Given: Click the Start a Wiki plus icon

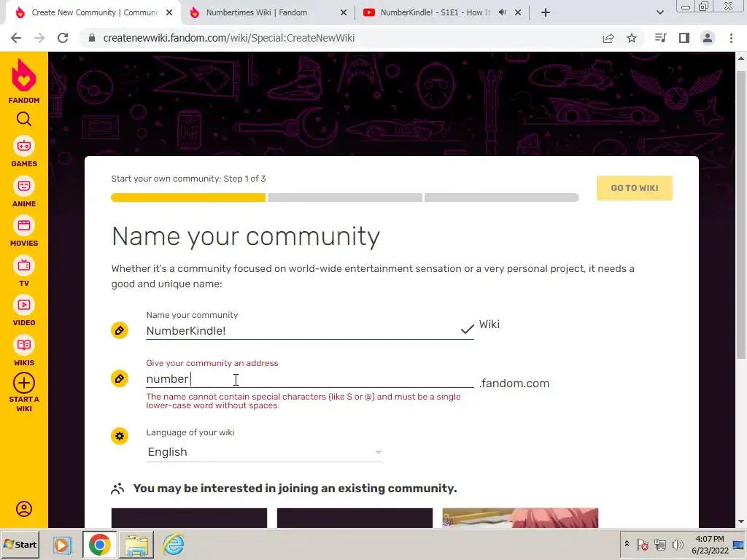Looking at the screenshot, I should [24, 383].
